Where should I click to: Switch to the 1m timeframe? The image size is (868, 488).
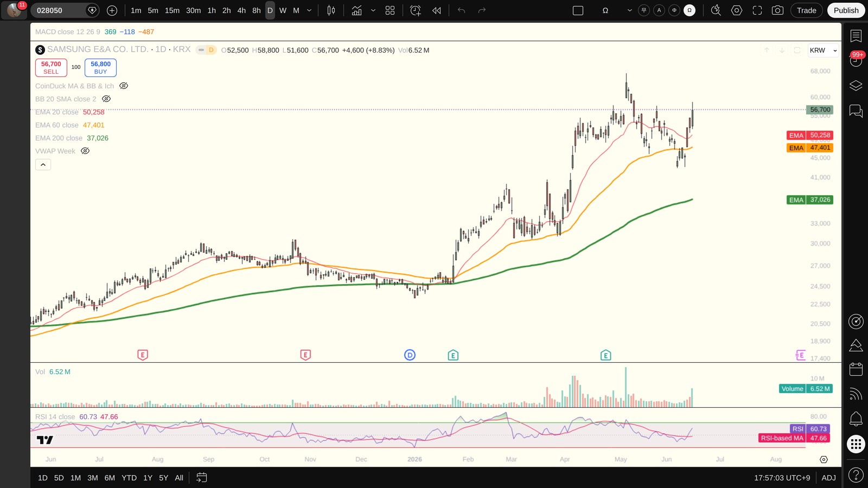136,10
